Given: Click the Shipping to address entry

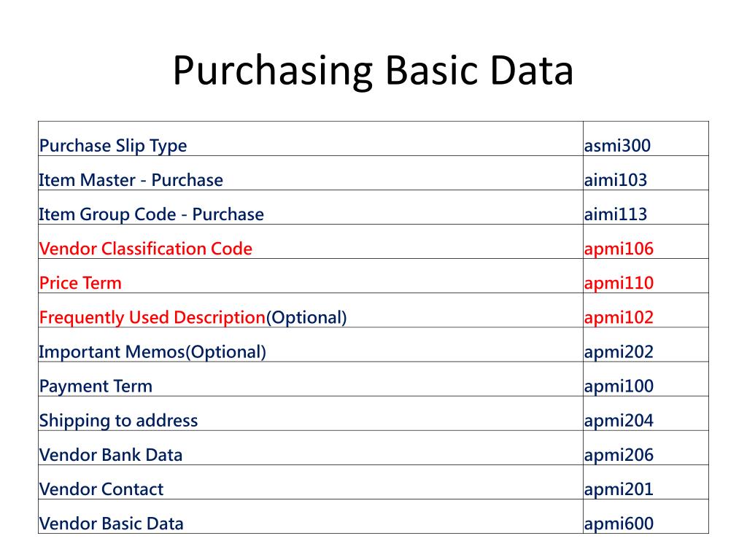Looking at the screenshot, I should 119,421.
